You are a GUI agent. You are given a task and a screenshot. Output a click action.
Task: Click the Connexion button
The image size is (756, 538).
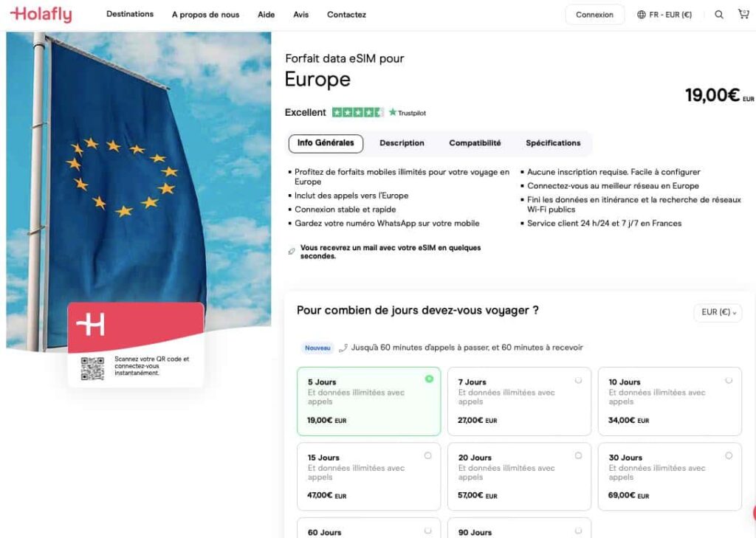(x=595, y=14)
